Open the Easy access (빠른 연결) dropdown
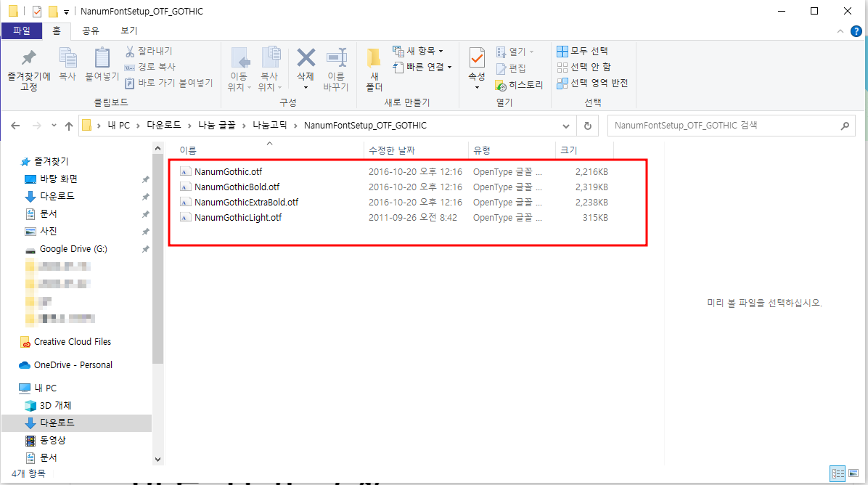 pyautogui.click(x=422, y=67)
